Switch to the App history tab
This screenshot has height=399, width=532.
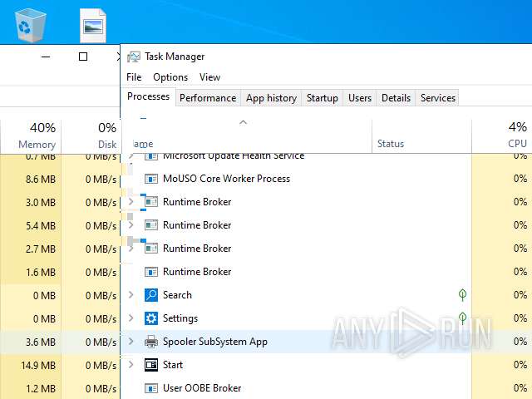point(271,98)
